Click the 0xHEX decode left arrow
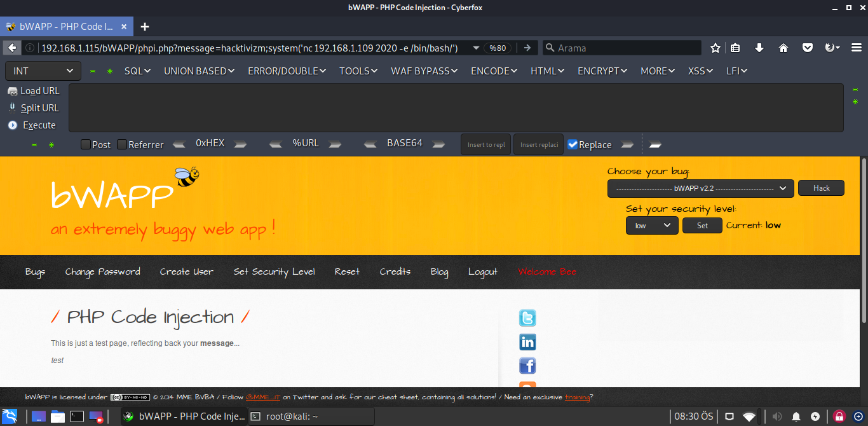Viewport: 868px width, 426px height. point(180,144)
